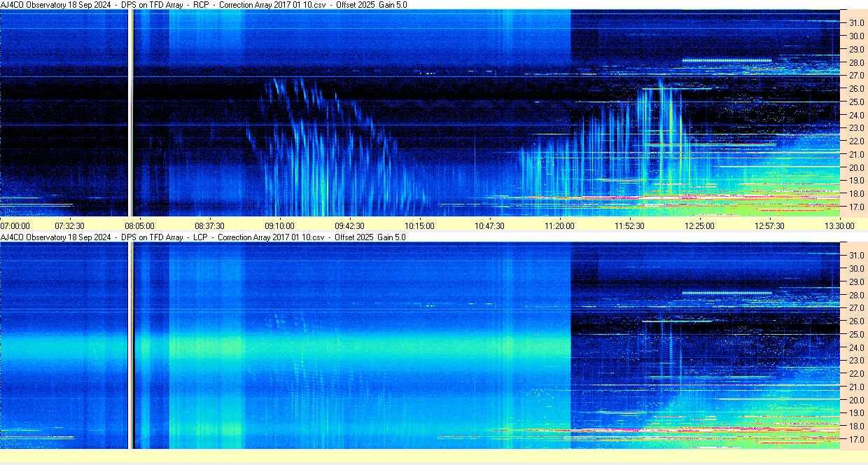Screen dimensions: 868x465
Task: Click the 19.0 frequency label in RCP panel
Action: coord(856,181)
